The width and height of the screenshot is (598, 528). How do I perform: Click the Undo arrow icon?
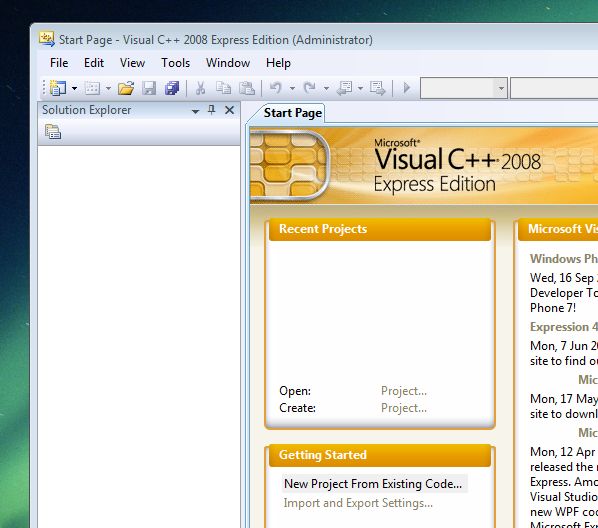(x=276, y=88)
